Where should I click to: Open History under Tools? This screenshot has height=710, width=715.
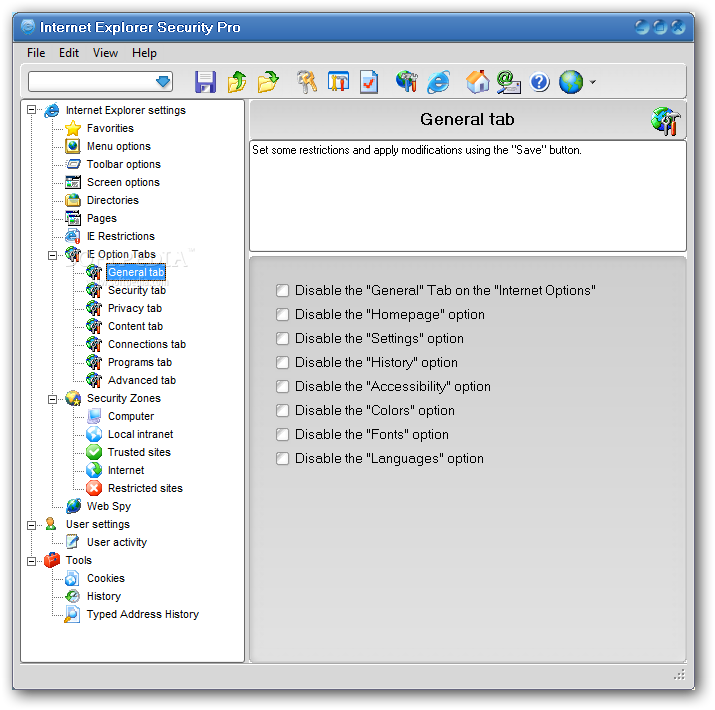104,596
